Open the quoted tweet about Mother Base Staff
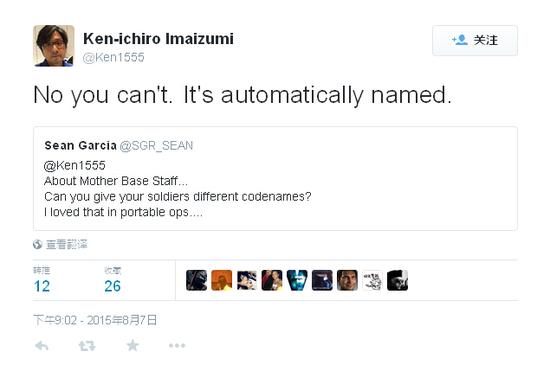This screenshot has height=365, width=550. 275,179
